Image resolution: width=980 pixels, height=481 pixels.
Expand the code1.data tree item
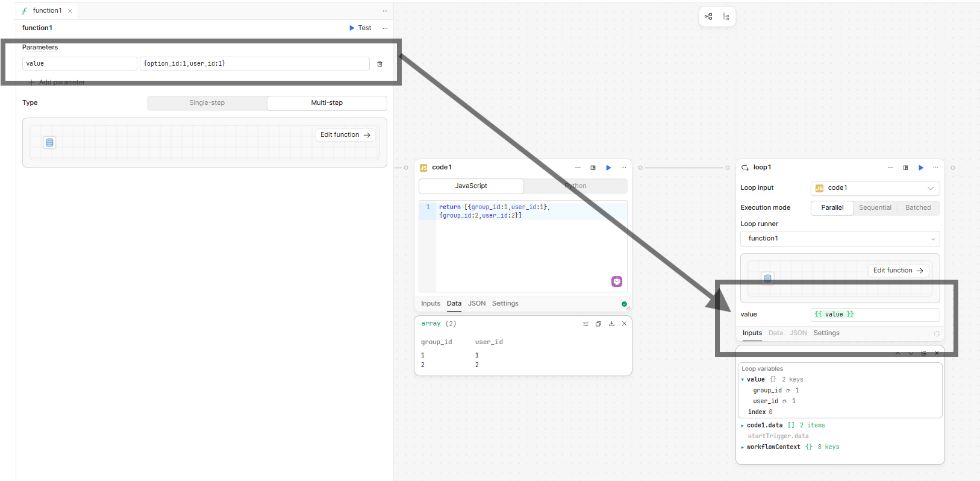(x=743, y=426)
